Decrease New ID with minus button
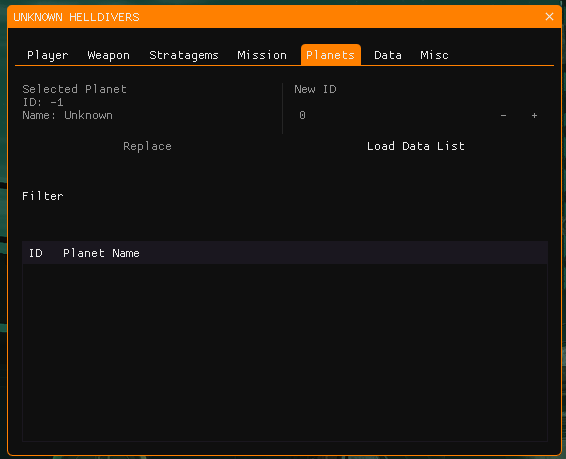566x459 pixels. click(x=503, y=115)
